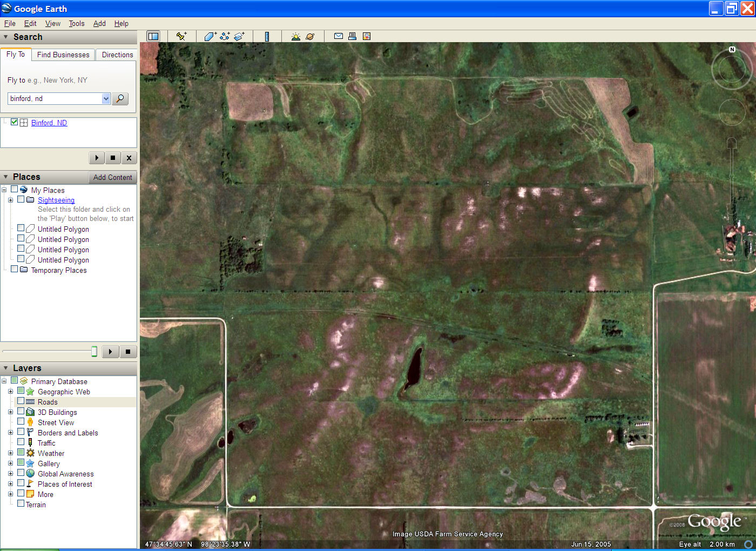Open the Edit menu

[30, 23]
